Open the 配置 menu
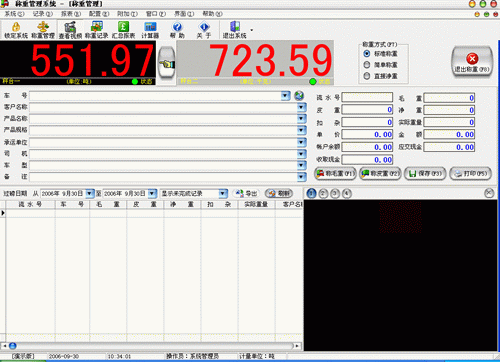 99,14
